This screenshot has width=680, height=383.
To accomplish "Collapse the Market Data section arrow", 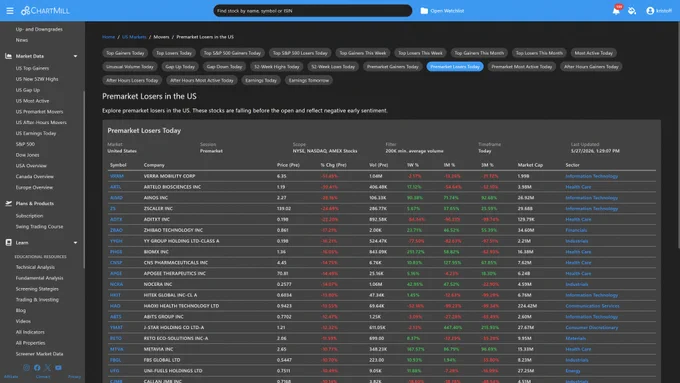I will pos(75,56).
